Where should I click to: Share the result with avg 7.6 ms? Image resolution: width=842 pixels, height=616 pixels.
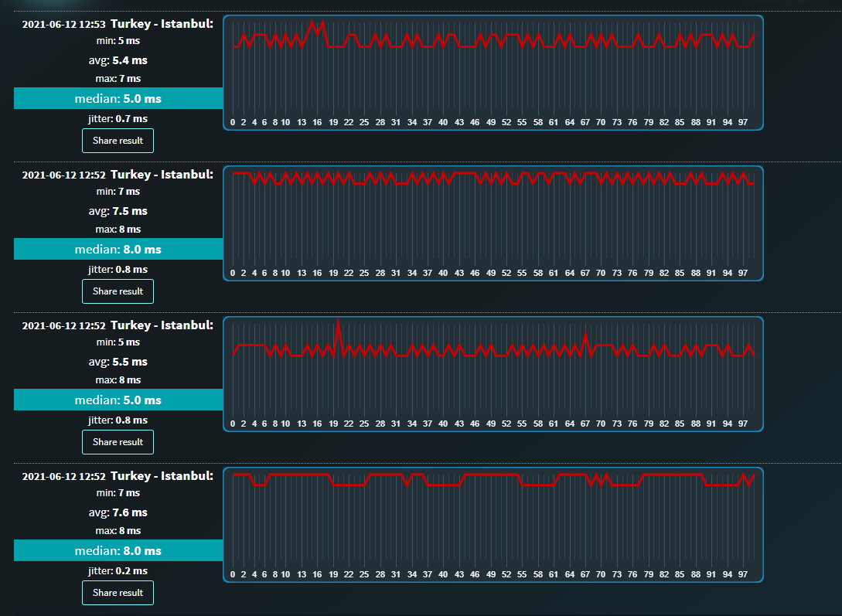pyautogui.click(x=118, y=593)
